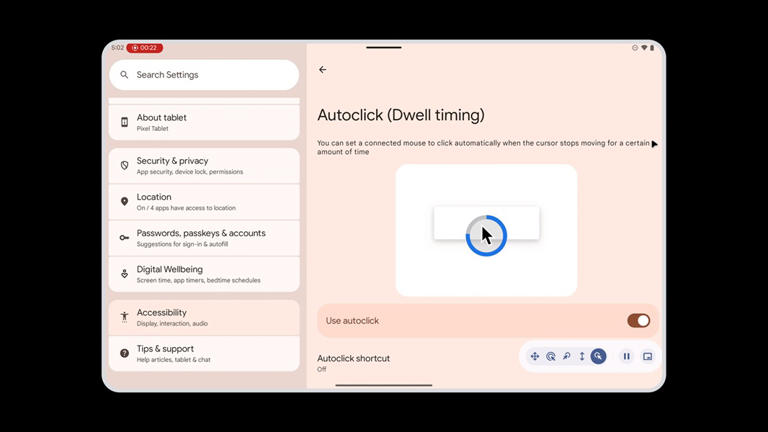Open Security & privacy settings

click(x=204, y=166)
